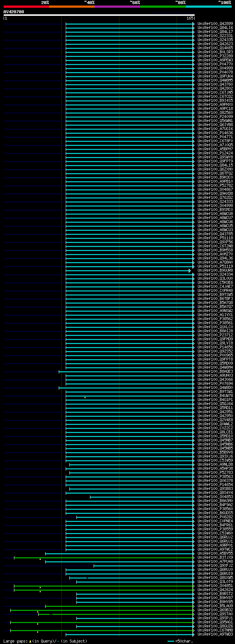Click the UniRef100_Q93XJ6 text
Screen dimensions: 235x644
coord(215,457)
